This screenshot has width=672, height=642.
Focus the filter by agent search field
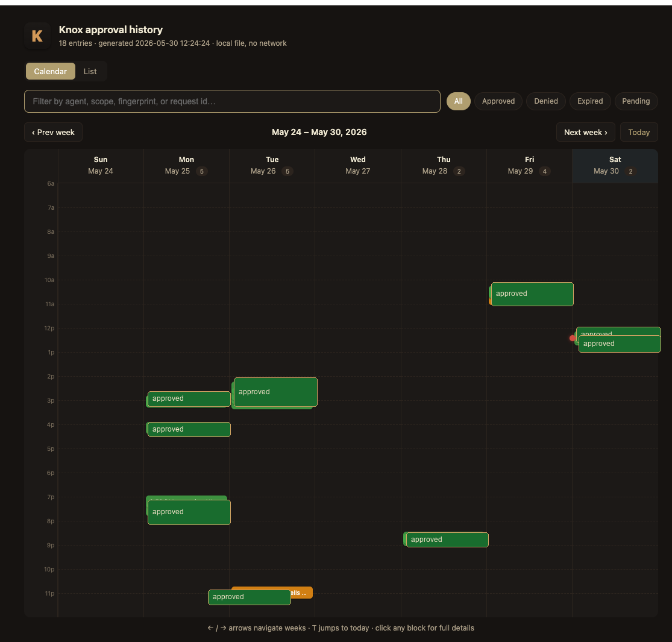click(232, 101)
